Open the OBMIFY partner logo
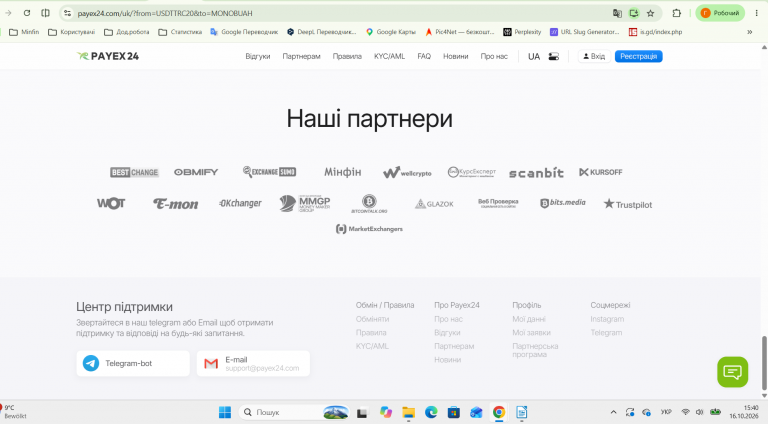 click(x=196, y=172)
